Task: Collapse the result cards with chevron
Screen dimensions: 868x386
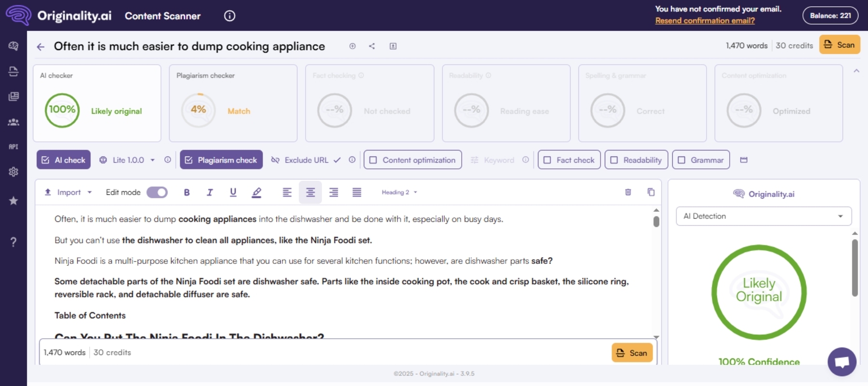Action: coord(856,71)
